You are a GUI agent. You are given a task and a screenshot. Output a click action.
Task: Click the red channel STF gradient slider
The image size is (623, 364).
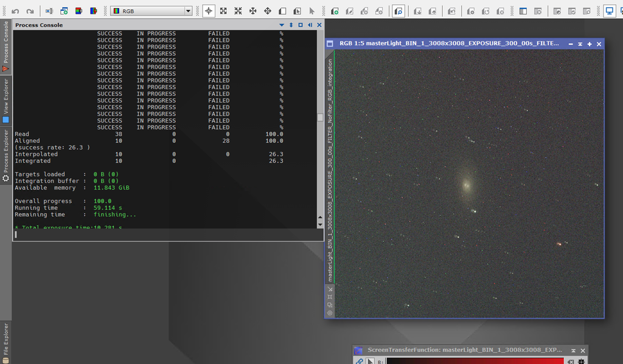[x=475, y=361]
